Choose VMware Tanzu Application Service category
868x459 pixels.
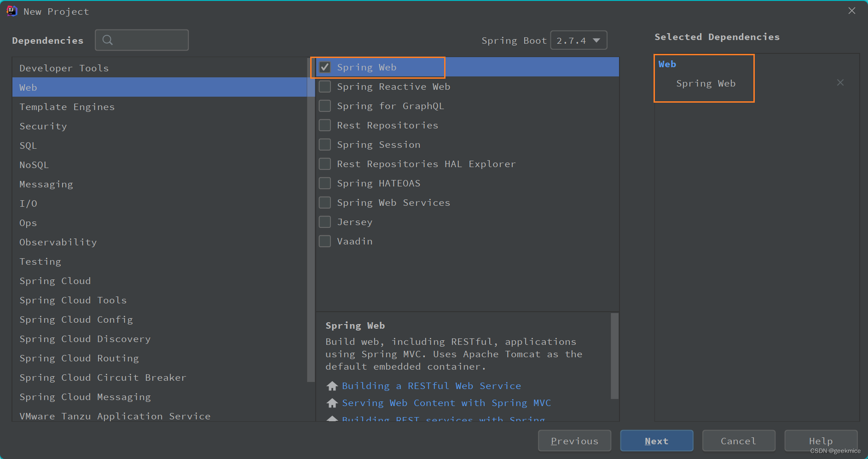[160, 414]
